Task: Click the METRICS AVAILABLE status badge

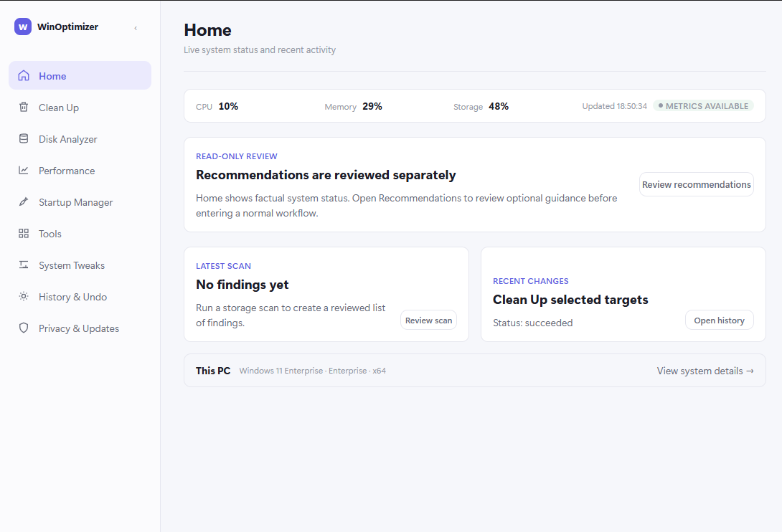Action: tap(703, 106)
